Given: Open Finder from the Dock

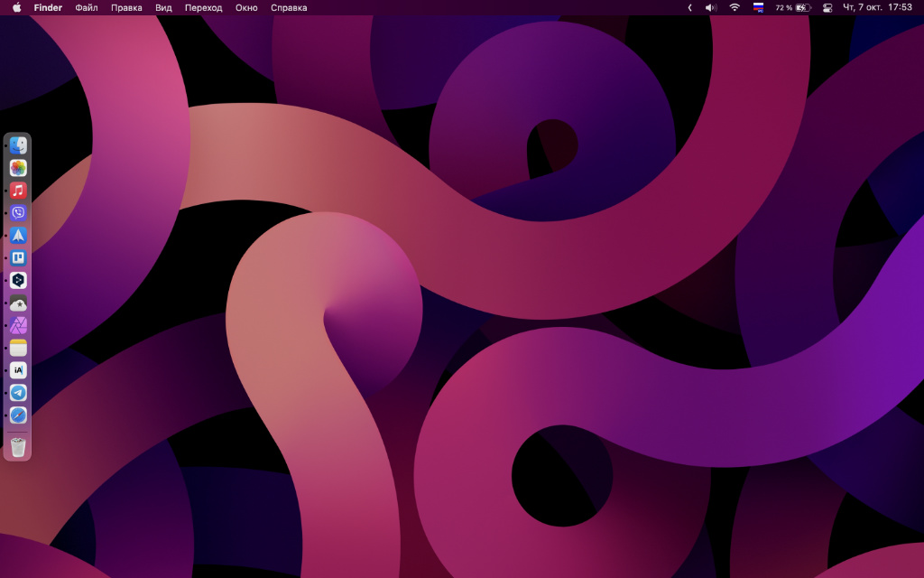Looking at the screenshot, I should pyautogui.click(x=18, y=145).
